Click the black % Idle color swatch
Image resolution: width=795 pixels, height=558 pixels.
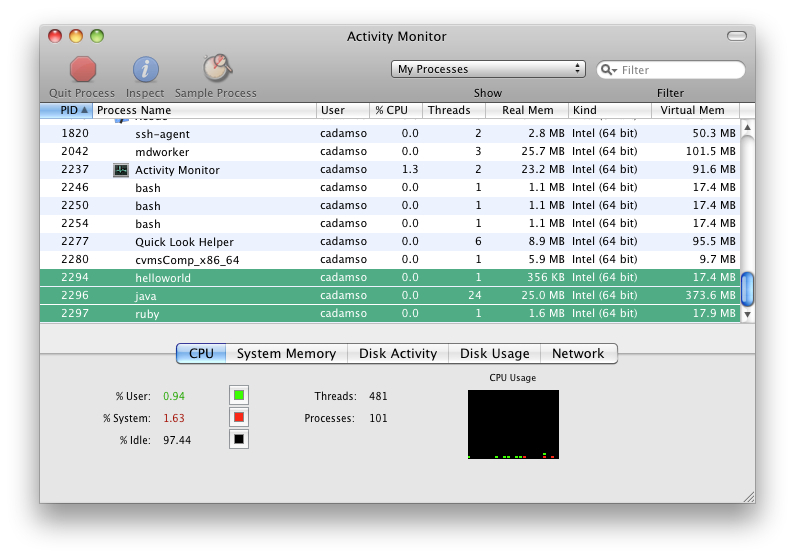point(239,439)
